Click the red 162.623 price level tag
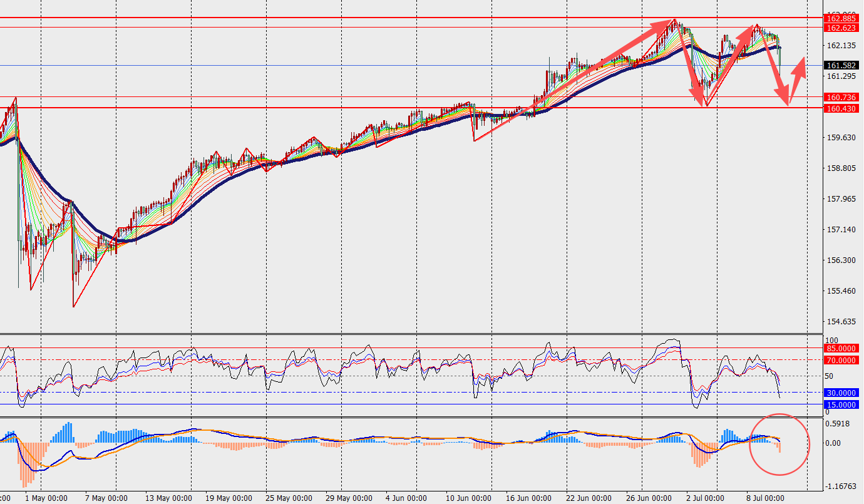Viewport: 864px width, 504px height. pyautogui.click(x=841, y=28)
